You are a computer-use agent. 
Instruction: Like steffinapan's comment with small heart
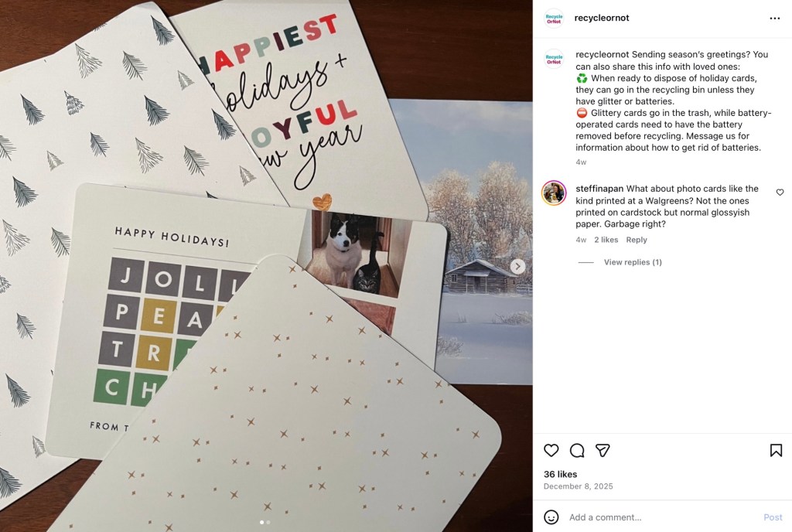(780, 193)
